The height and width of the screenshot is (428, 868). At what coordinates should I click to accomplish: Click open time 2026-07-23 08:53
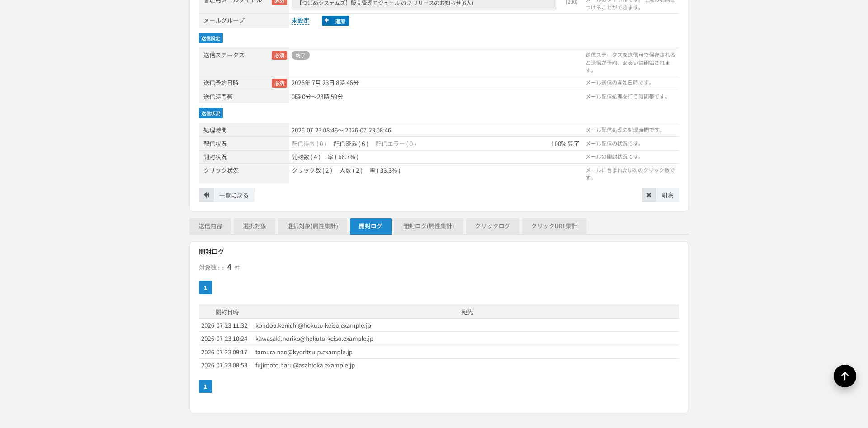(x=224, y=365)
